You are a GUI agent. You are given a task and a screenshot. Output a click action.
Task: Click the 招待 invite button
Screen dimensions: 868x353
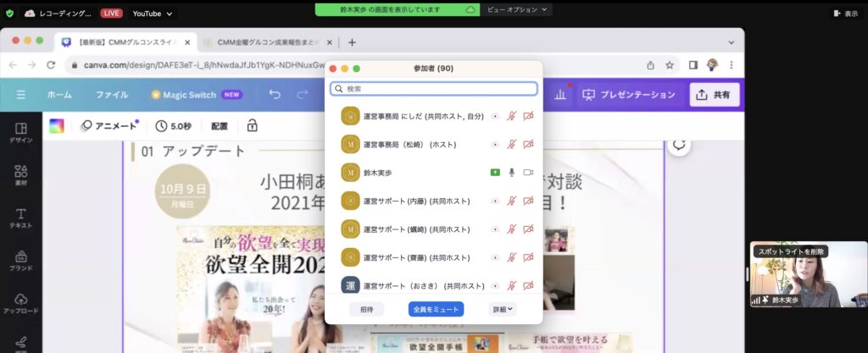366,309
